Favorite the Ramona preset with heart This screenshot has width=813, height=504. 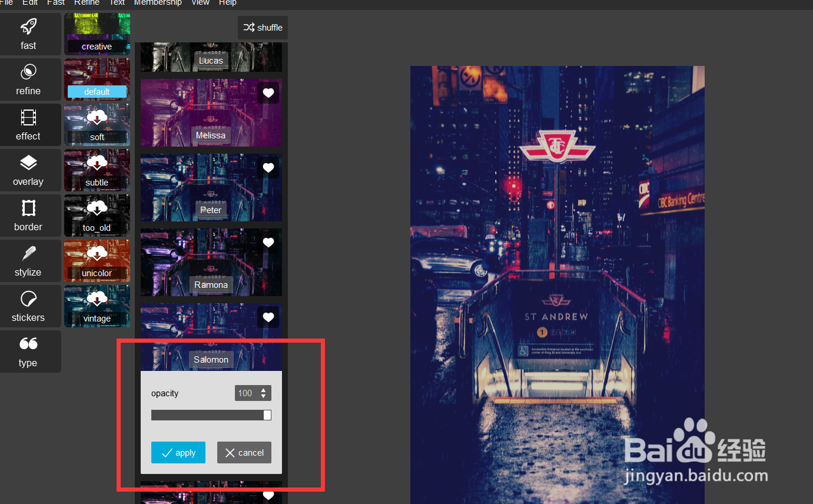click(x=268, y=243)
